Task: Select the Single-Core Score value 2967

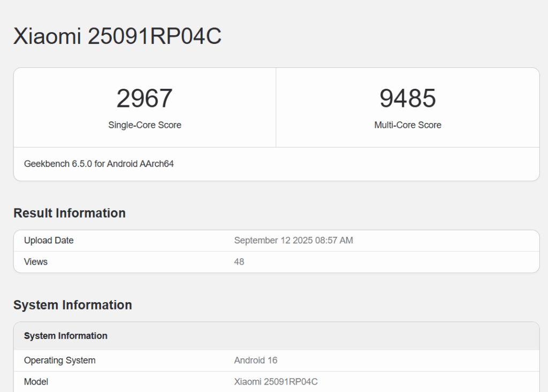Action: [x=144, y=98]
